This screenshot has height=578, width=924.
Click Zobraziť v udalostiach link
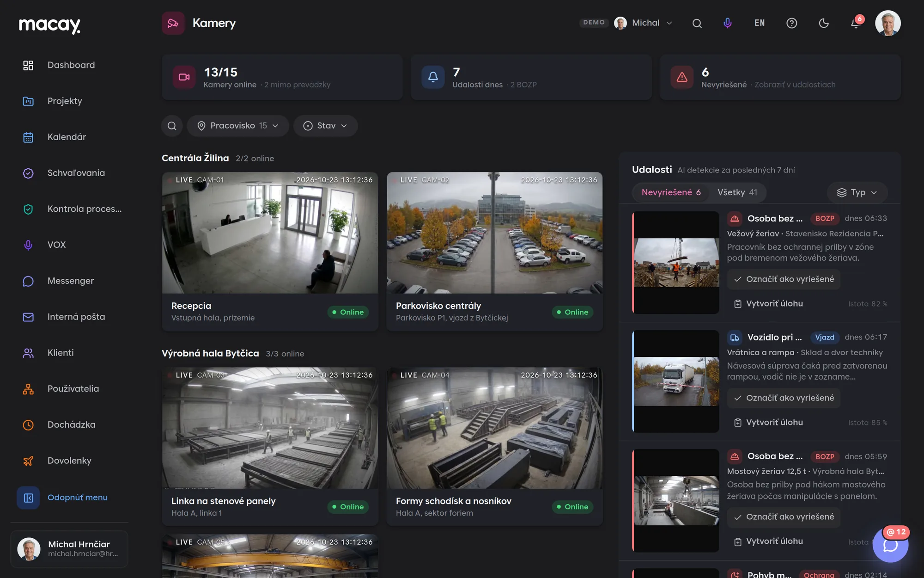pyautogui.click(x=795, y=85)
